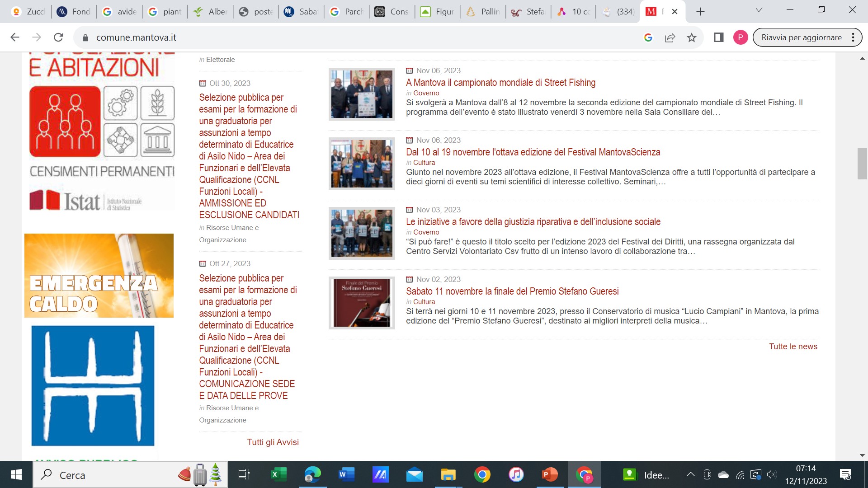This screenshot has height=488, width=868.
Task: Close the active Mantova tab
Action: coord(675,12)
